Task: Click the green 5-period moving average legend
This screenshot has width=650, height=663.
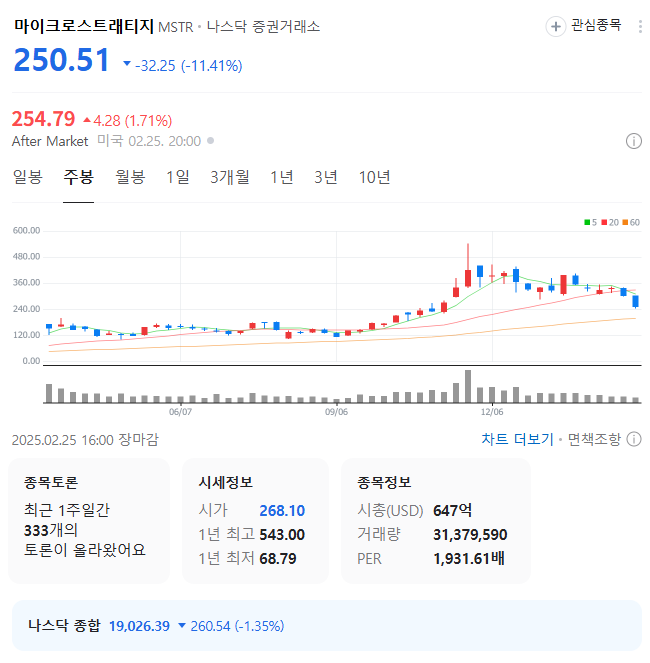Action: tap(590, 222)
